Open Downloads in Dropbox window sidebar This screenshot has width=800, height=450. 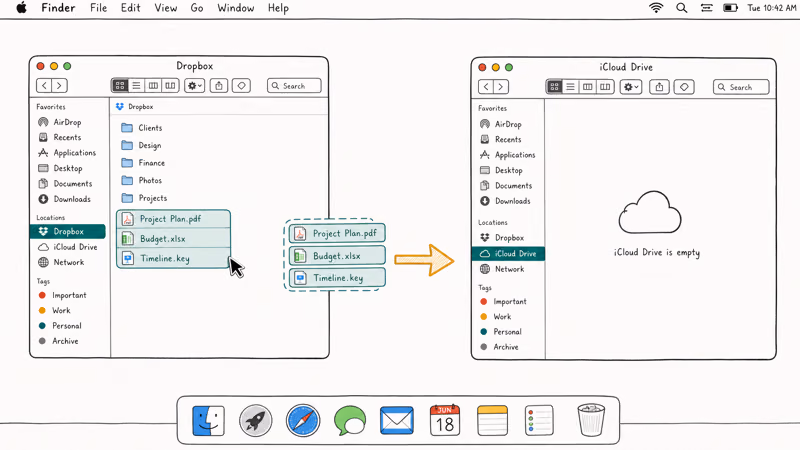click(x=65, y=199)
